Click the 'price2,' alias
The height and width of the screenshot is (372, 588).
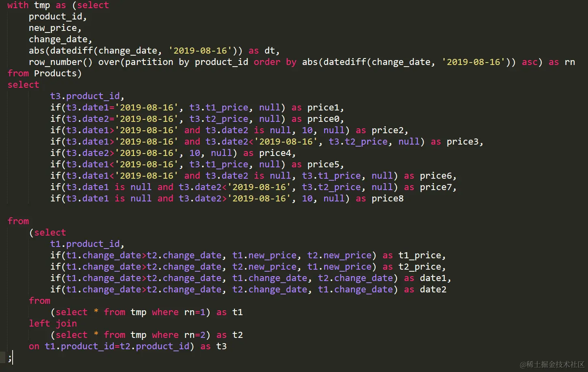tap(390, 130)
